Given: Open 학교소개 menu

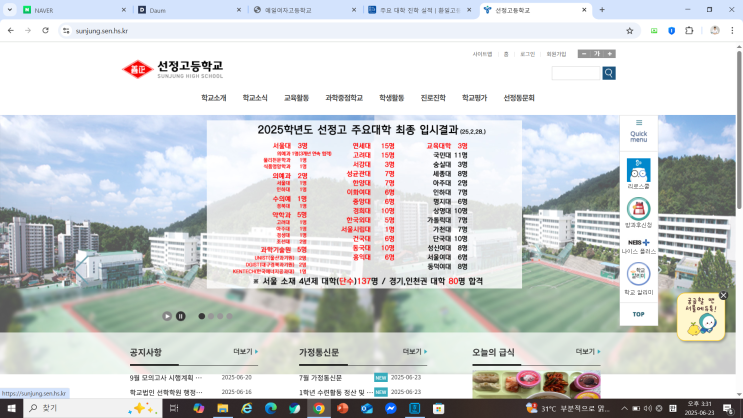Looking at the screenshot, I should coord(214,98).
